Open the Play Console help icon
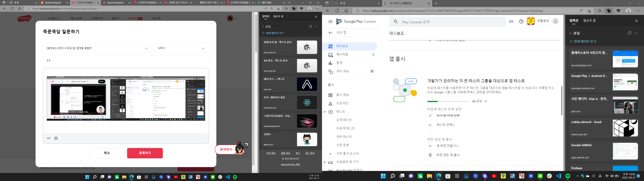 (521, 21)
